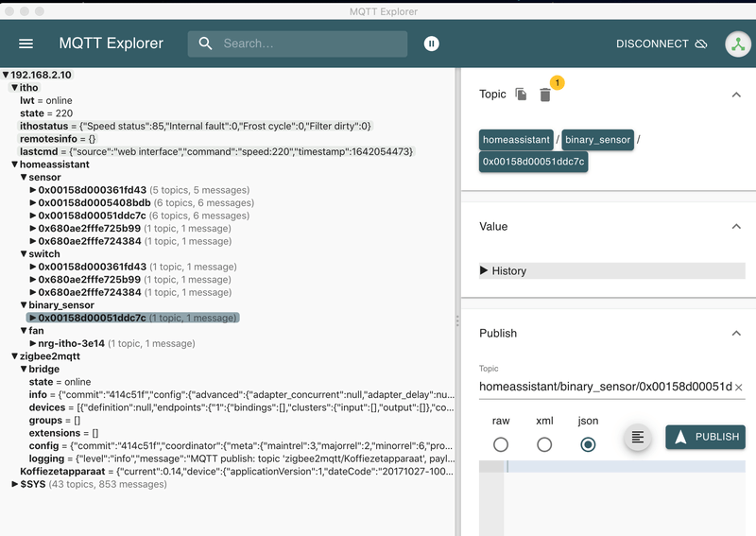Pause topic updates with pause icon
Screen dimensions: 756x536
(432, 43)
